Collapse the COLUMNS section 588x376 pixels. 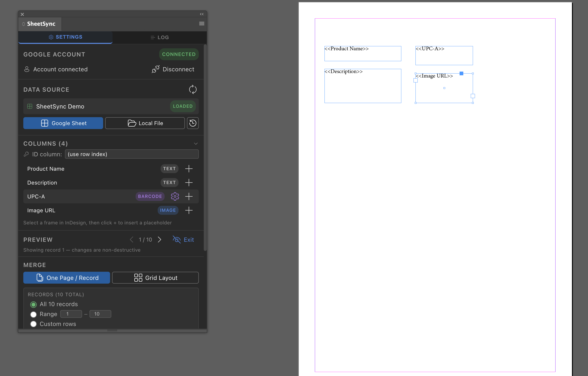tap(196, 144)
